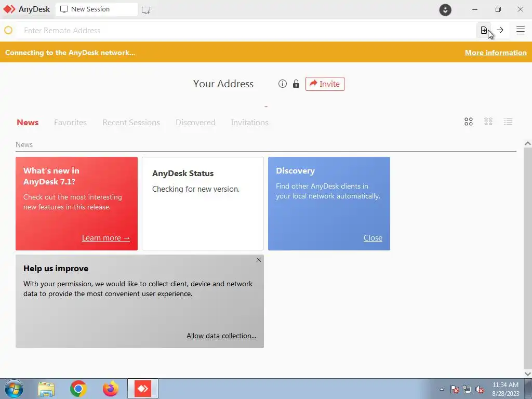Click the AnyDesk taskbar button

click(143, 389)
